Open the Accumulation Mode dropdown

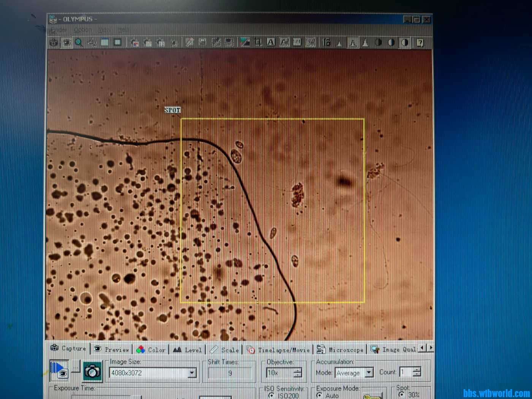point(369,373)
